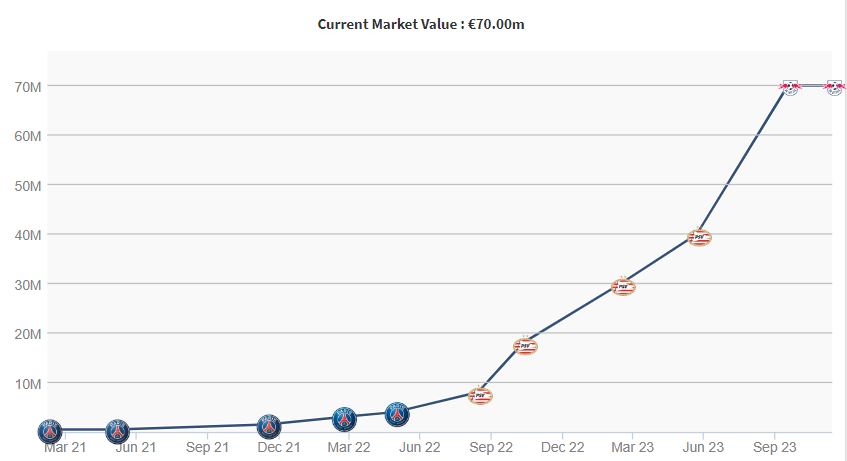Viewport: 847px width, 461px height.
Task: Click the PSG logo marker at Mar 21
Action: click(49, 431)
